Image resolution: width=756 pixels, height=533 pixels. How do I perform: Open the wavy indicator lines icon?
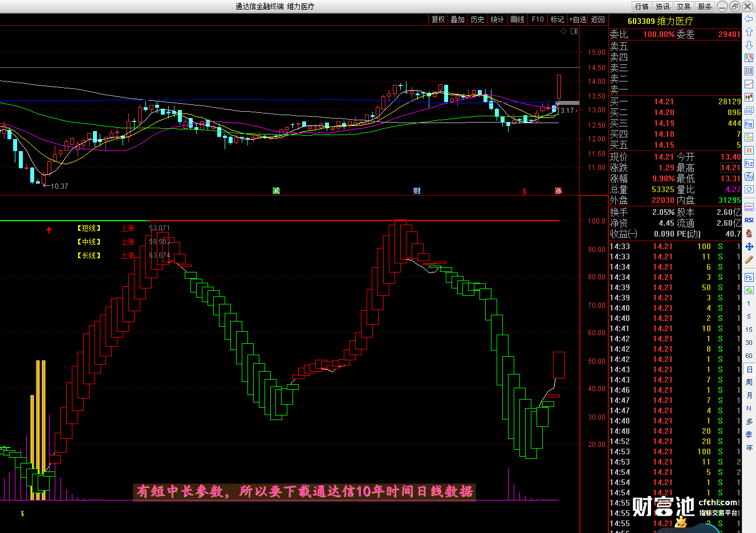749,207
